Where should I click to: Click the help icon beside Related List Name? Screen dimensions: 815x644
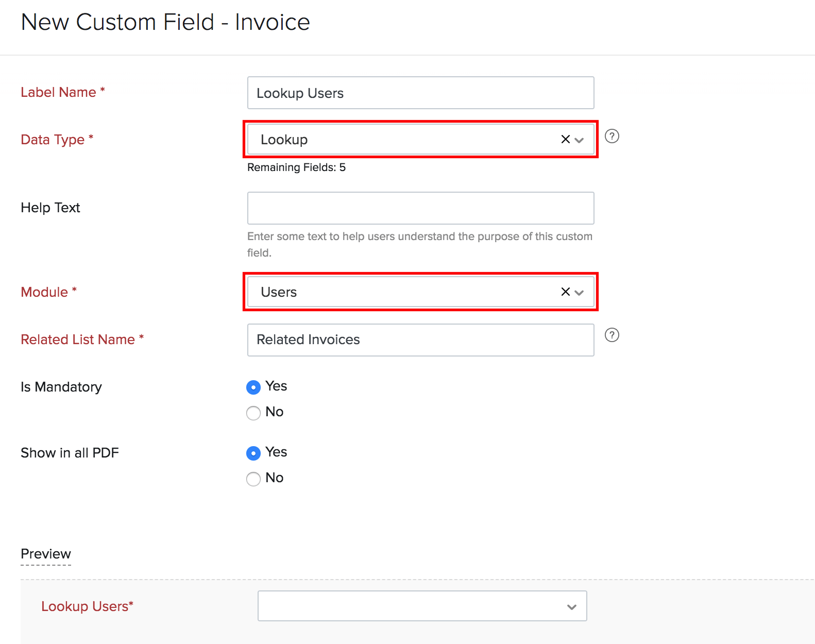[612, 335]
